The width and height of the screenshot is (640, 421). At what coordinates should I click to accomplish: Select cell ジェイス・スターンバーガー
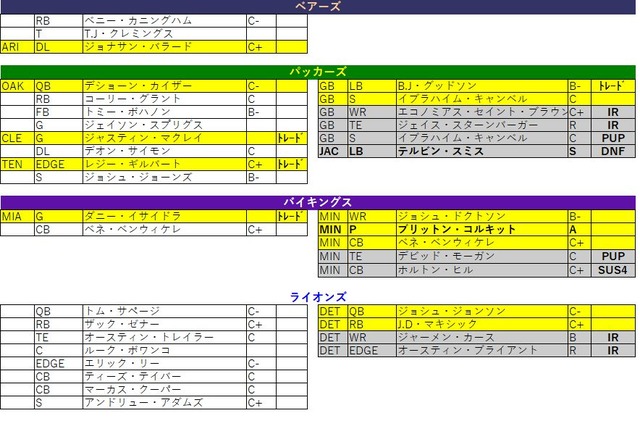click(x=482, y=125)
